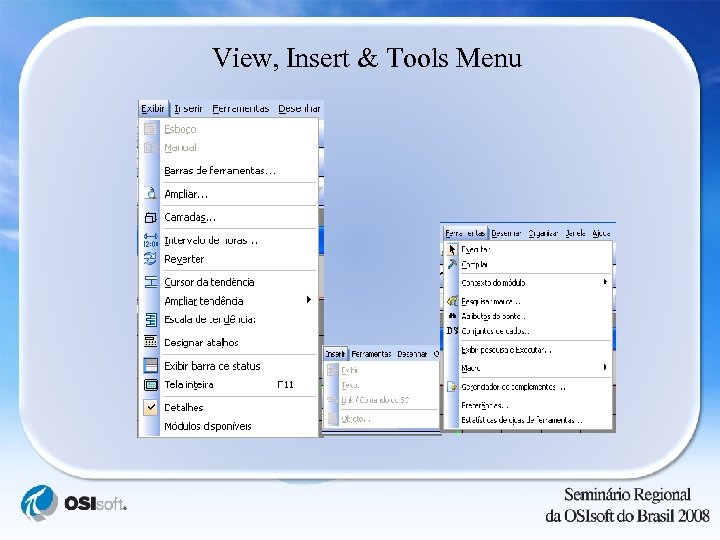Open Ferramentas in the middle menu bar

(371, 354)
